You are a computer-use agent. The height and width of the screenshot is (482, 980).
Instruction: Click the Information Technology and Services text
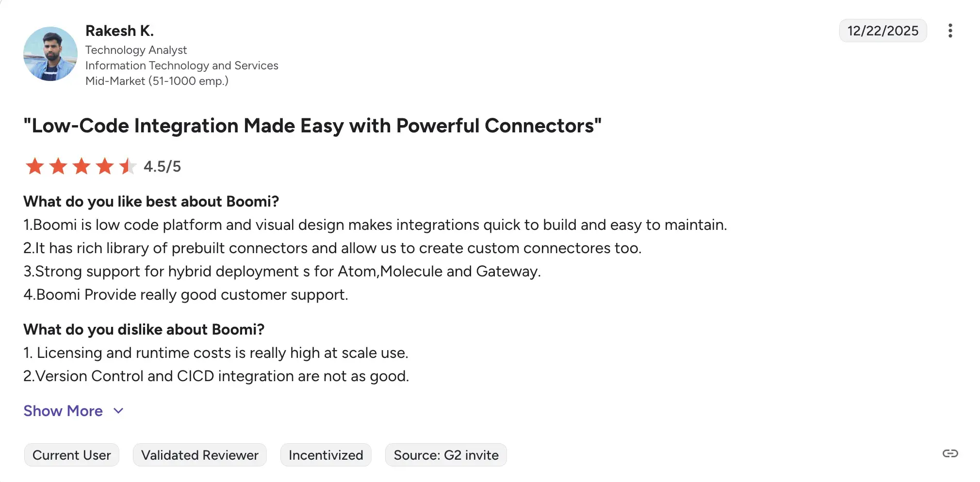click(182, 65)
